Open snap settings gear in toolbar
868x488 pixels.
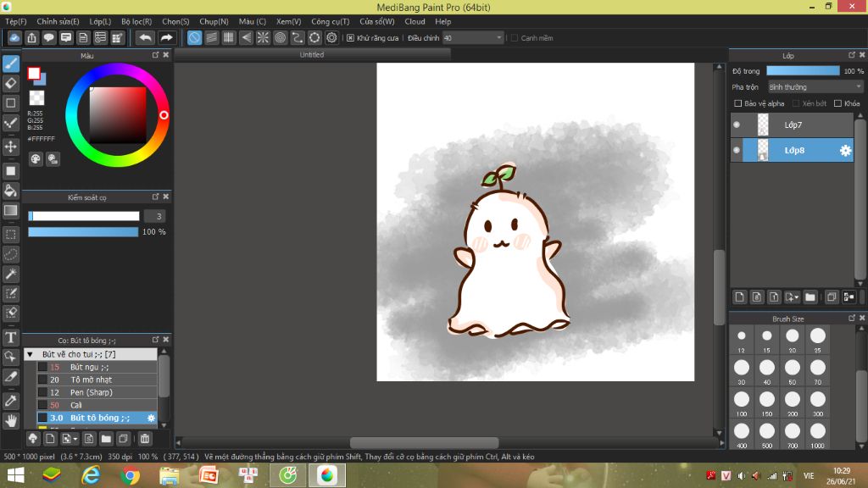[331, 37]
